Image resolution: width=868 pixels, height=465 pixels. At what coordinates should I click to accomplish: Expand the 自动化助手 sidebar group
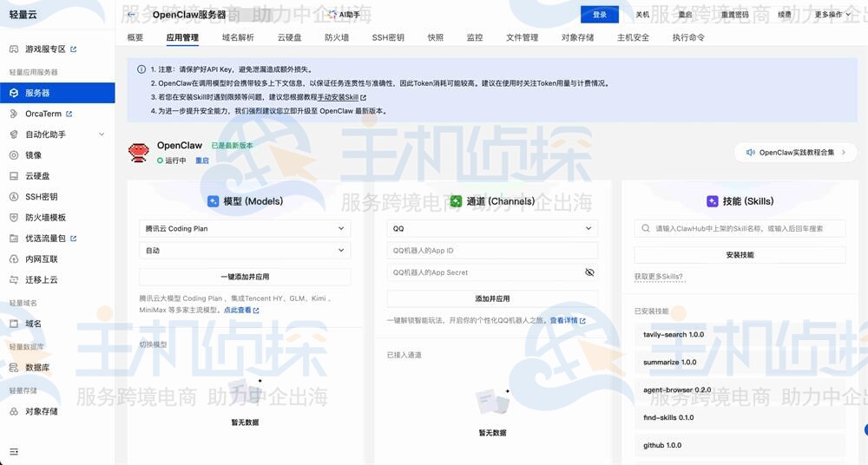tap(102, 134)
